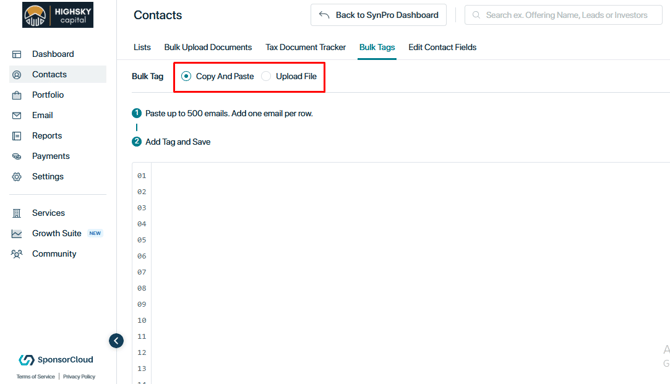Screen dimensions: 670x384
Task: Click the Contacts person icon
Action: tap(17, 75)
